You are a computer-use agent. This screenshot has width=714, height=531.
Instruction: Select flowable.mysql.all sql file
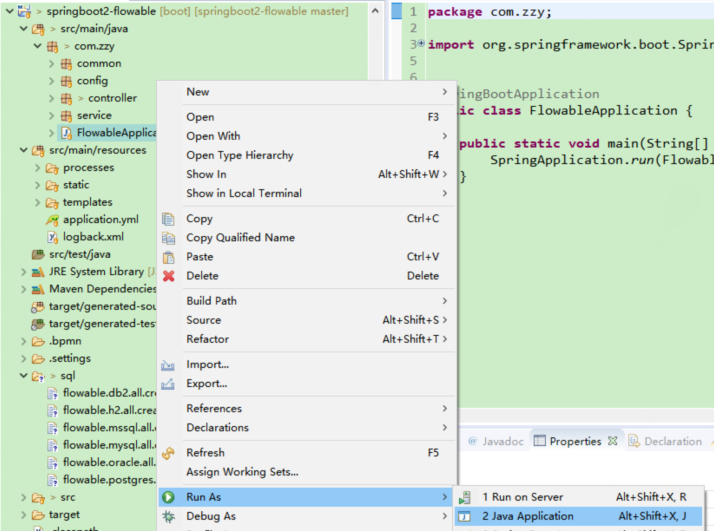pyautogui.click(x=109, y=445)
